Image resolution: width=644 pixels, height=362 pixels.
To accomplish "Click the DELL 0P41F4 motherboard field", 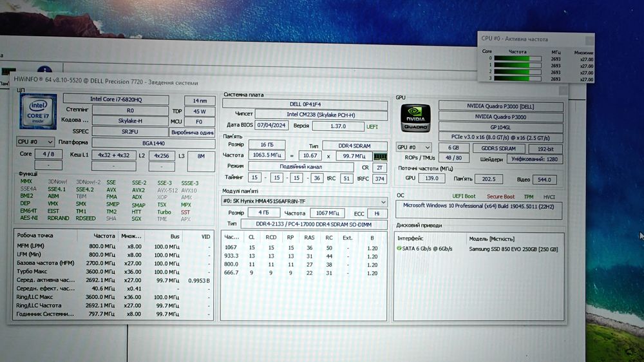I will coord(305,104).
